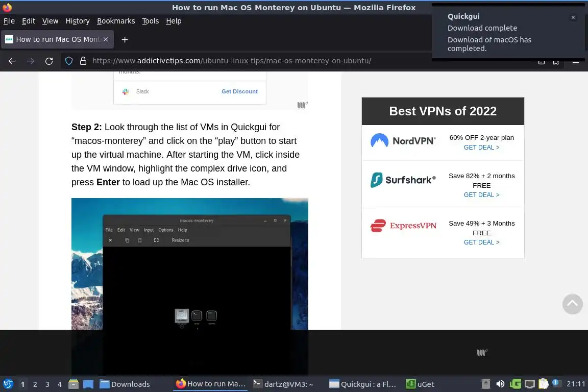Click the 'Step 2:' paragraph heading
This screenshot has height=392, width=588.
[x=87, y=127]
